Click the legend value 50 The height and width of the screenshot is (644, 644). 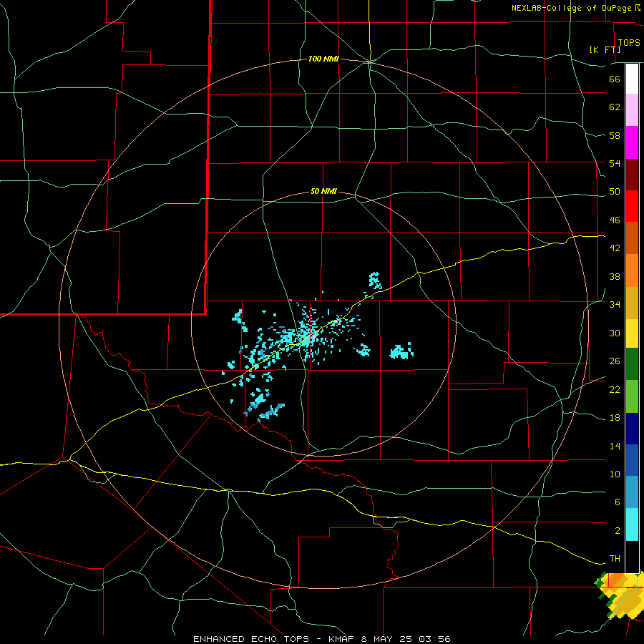(x=615, y=192)
